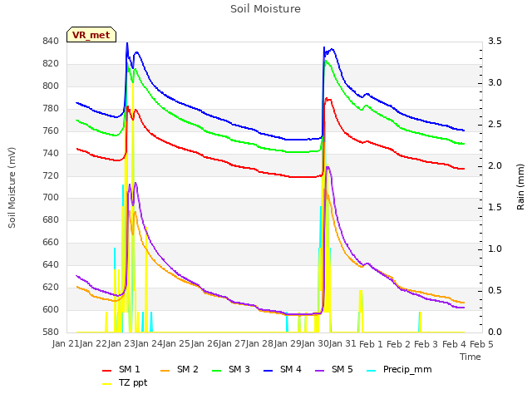Click the Time axis label
532x399 pixels.
[470, 357]
